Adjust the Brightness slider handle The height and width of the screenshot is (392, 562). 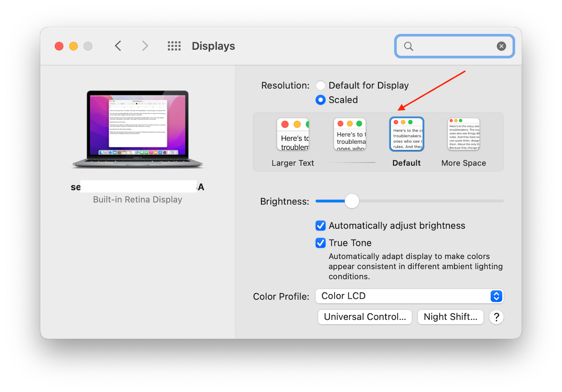point(352,201)
